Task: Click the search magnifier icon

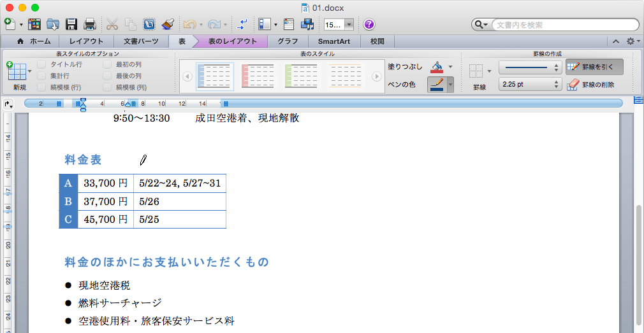Action: [478, 25]
